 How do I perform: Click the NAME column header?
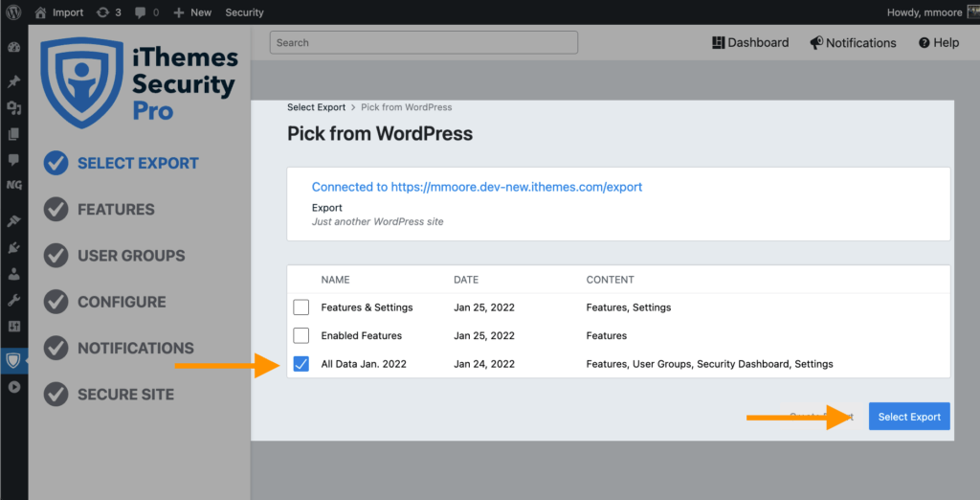[336, 280]
